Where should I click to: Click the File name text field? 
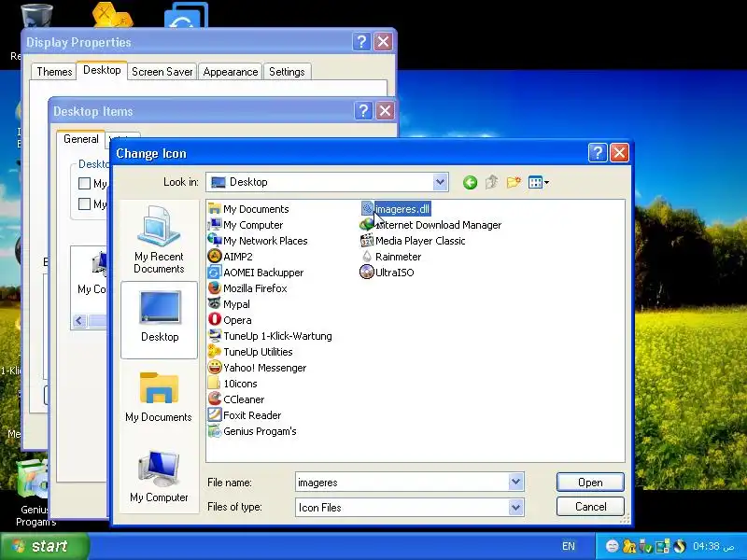click(x=402, y=483)
